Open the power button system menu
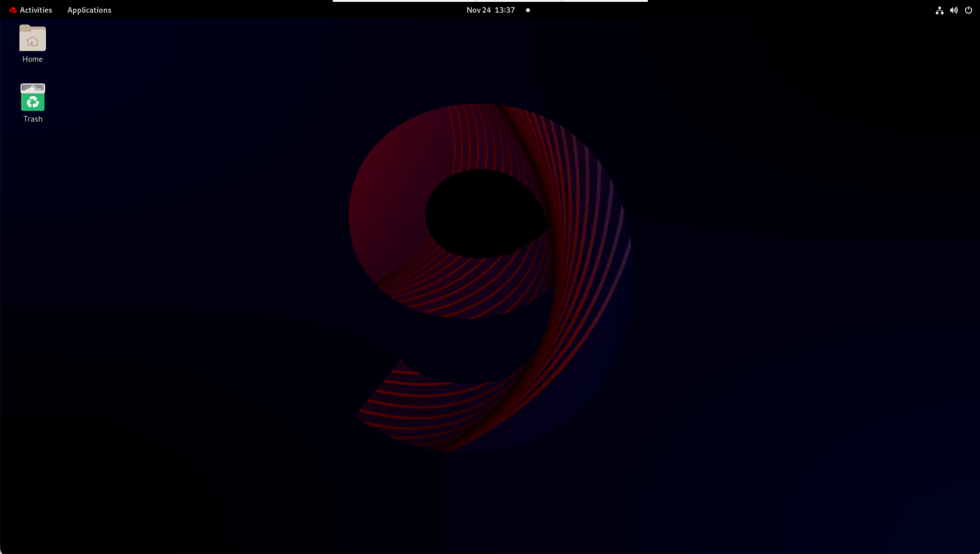Screen dimensions: 980x554 pyautogui.click(x=968, y=10)
